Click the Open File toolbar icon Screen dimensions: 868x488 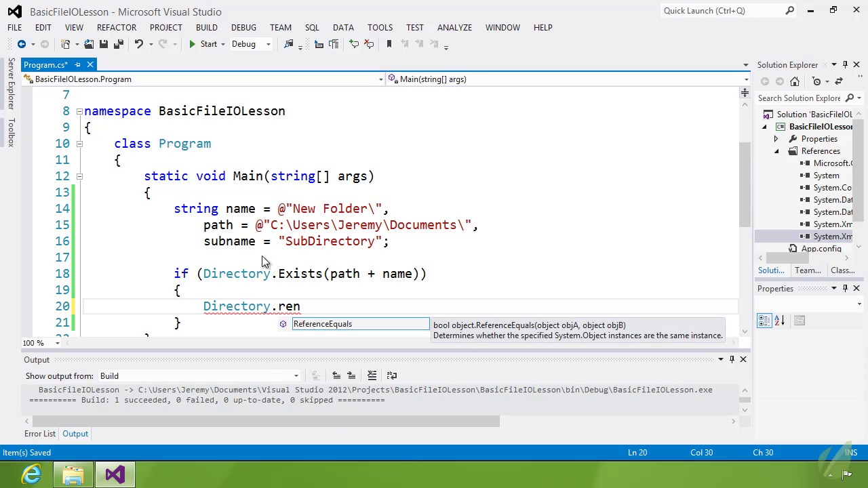(x=89, y=44)
